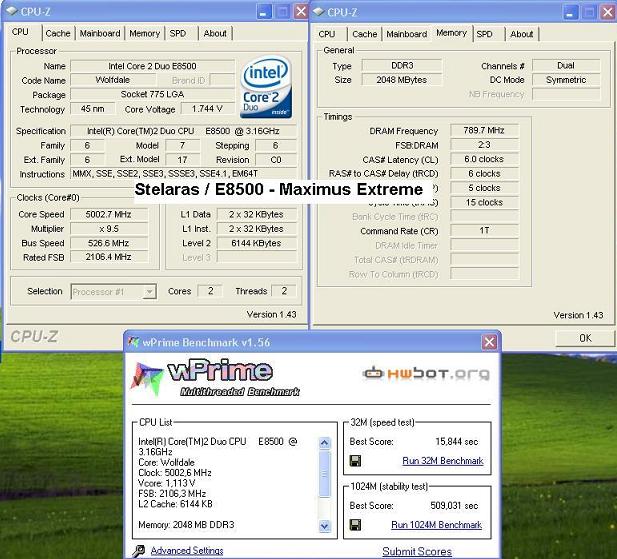
Task: Click the Level 2 cache value 6144 KBytes
Action: (256, 243)
